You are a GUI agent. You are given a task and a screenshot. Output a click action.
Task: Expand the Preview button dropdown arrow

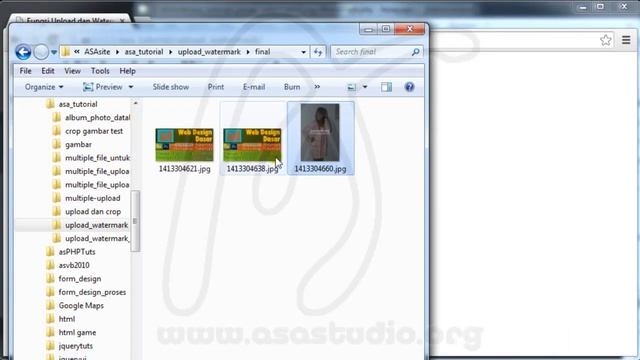131,87
